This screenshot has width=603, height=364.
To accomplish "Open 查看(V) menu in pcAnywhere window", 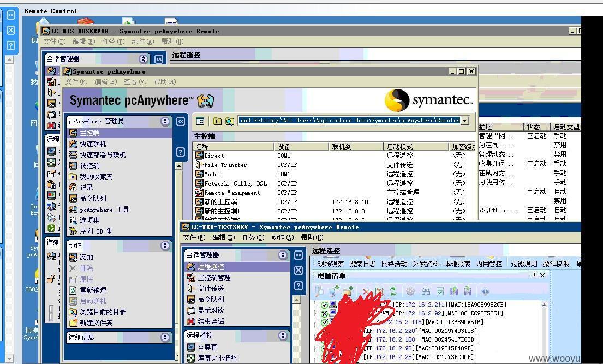I will pos(135,81).
